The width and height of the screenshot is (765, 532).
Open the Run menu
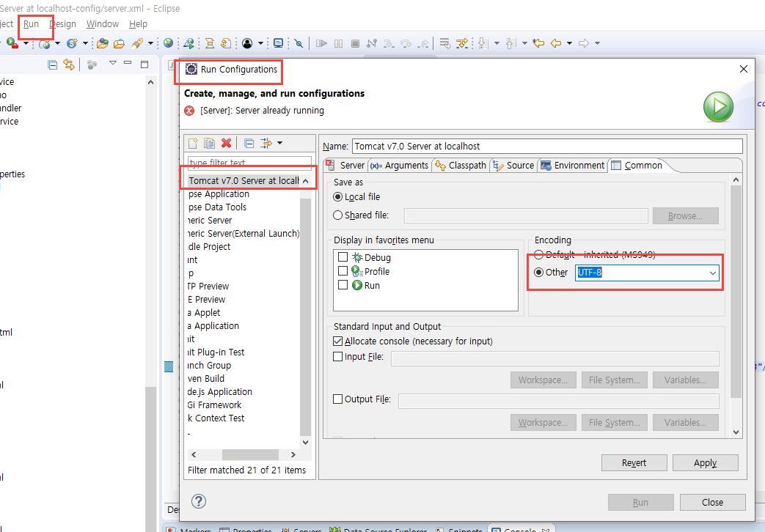coord(32,24)
